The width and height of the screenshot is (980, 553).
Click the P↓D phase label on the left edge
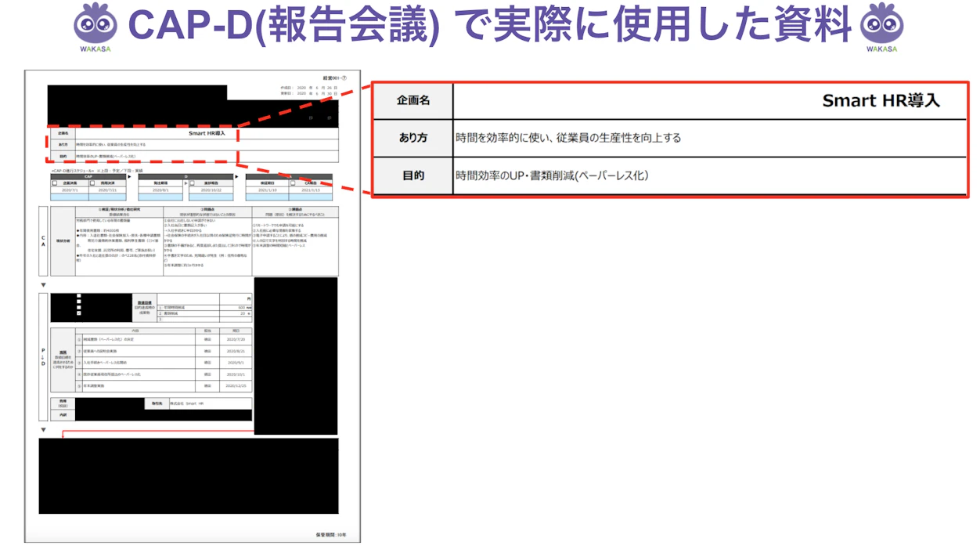pos(42,356)
